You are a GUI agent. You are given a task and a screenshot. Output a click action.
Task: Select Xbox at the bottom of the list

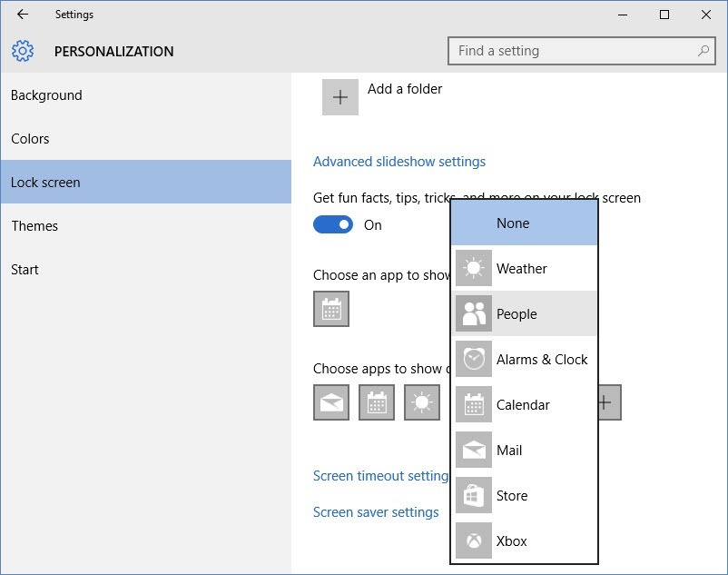point(511,540)
